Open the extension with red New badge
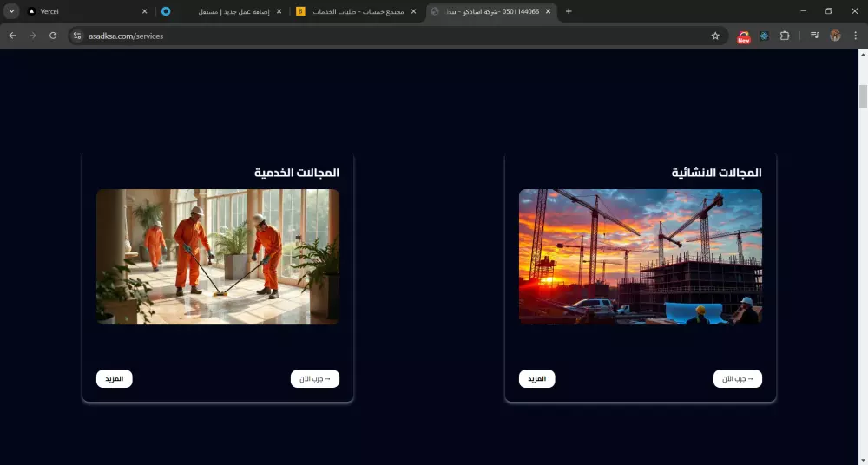868x465 pixels. tap(744, 36)
